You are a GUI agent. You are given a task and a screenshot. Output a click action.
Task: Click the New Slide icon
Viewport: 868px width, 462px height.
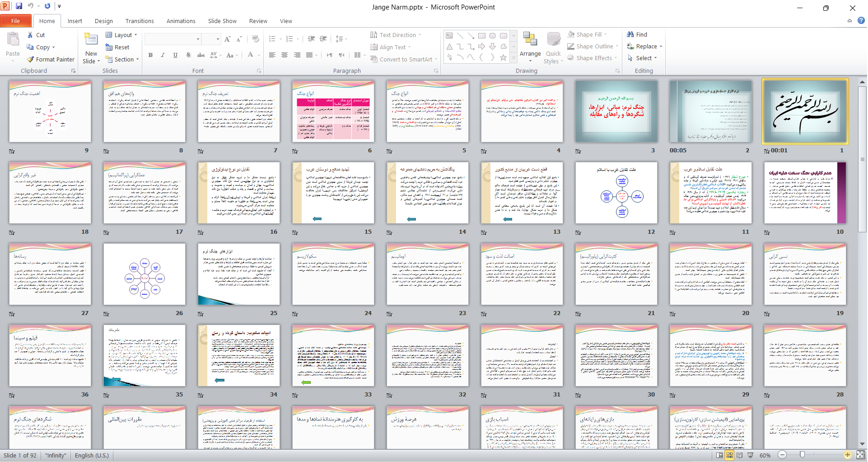pos(91,39)
